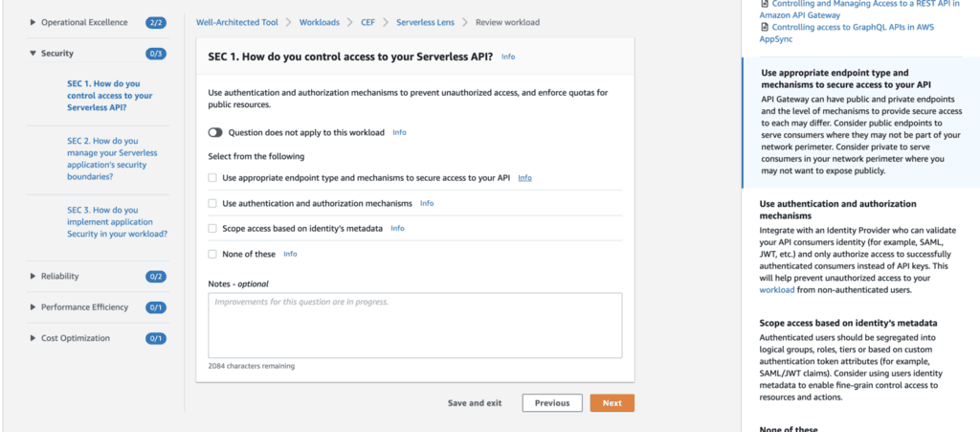The height and width of the screenshot is (432, 980).
Task: Expand the Performance Efficiency pillar
Action: coord(34,307)
